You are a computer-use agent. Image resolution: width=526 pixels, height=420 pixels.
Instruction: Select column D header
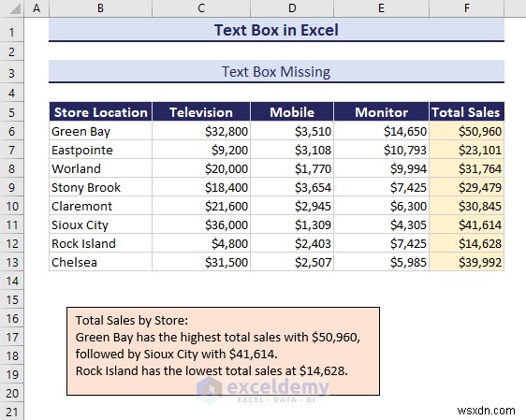(x=292, y=8)
